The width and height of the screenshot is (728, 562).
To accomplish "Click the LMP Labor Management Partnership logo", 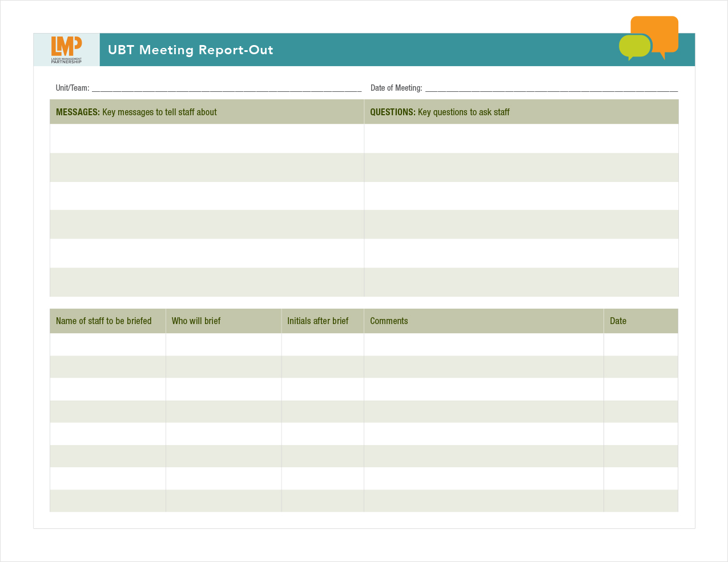I will (66, 50).
